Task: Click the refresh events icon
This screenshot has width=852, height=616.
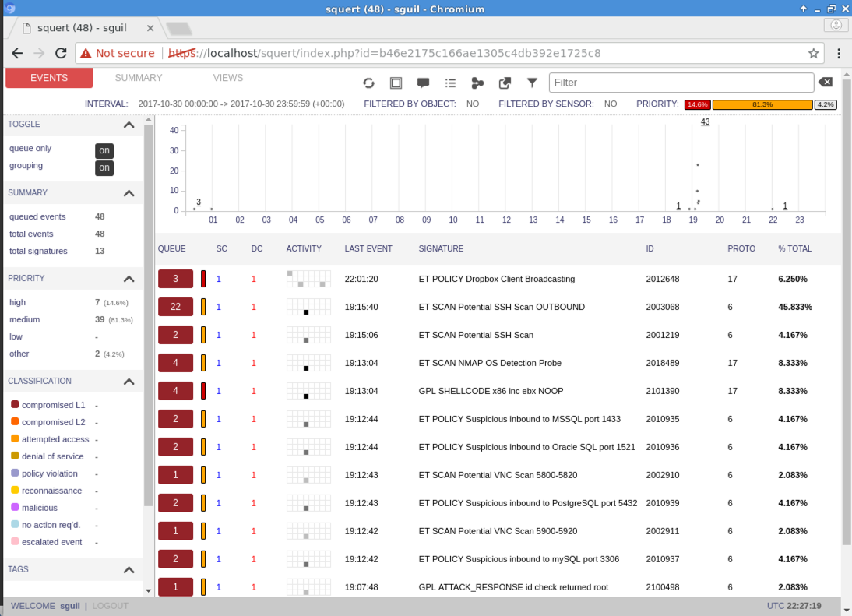Action: [369, 83]
